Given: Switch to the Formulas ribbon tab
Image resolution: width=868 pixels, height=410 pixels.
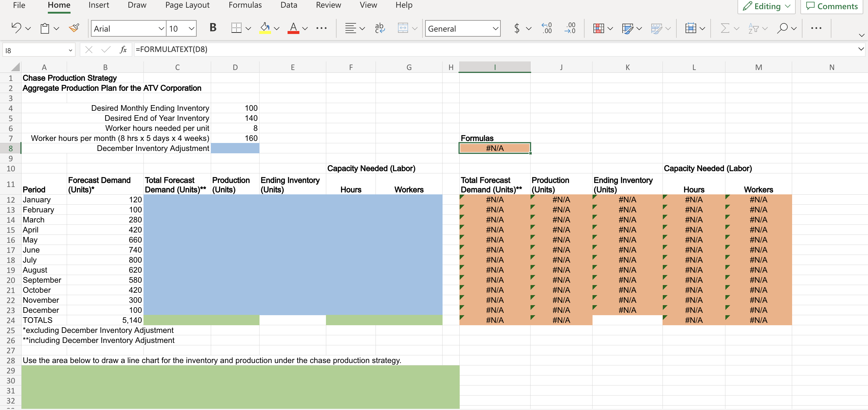Looking at the screenshot, I should pos(245,5).
